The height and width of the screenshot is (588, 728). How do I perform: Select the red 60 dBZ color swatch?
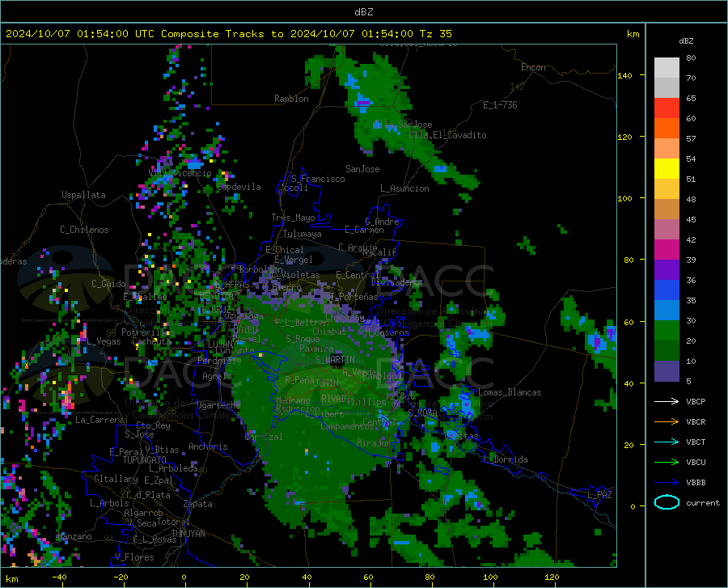(x=667, y=108)
